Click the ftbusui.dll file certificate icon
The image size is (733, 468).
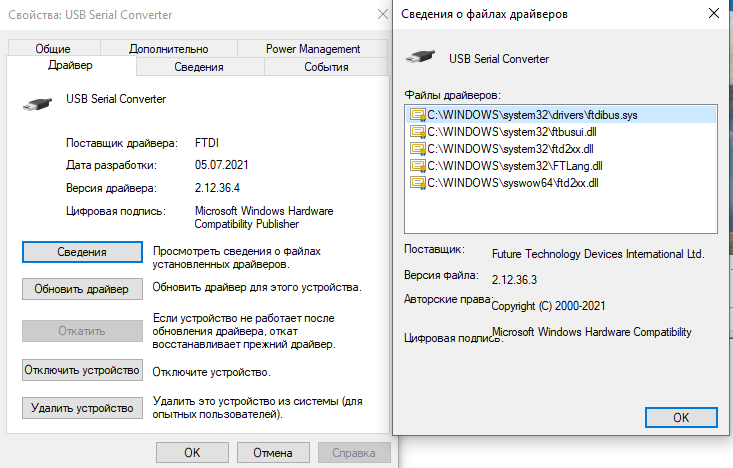pyautogui.click(x=417, y=132)
